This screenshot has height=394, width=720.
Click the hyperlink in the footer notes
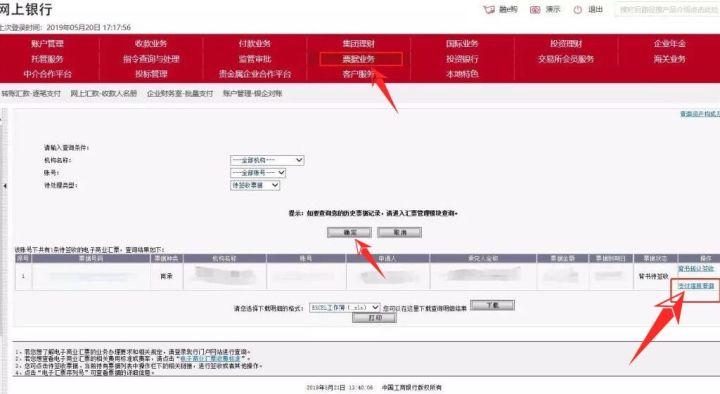(210, 359)
